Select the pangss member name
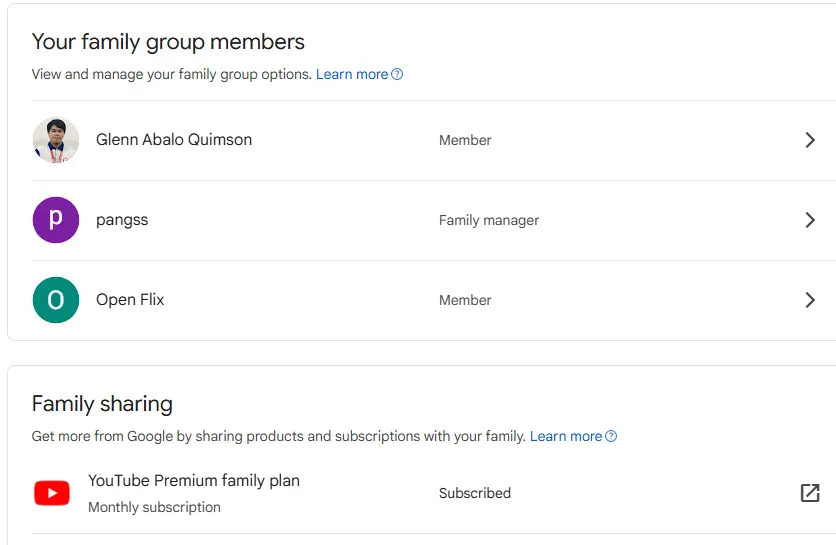The height and width of the screenshot is (545, 836). (x=122, y=220)
